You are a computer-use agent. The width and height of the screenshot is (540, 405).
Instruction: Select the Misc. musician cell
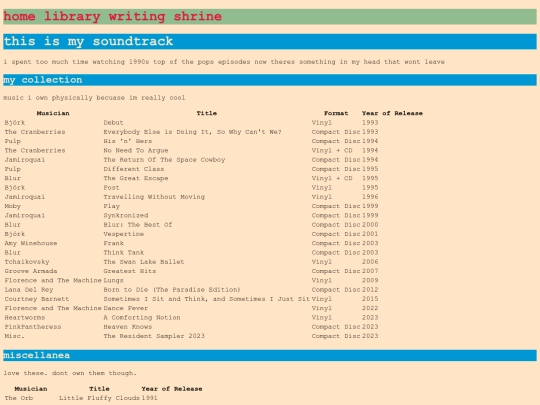(x=14, y=336)
